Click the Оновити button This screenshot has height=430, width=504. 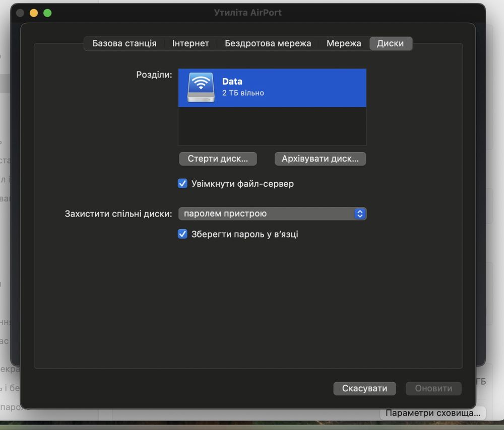(x=433, y=388)
